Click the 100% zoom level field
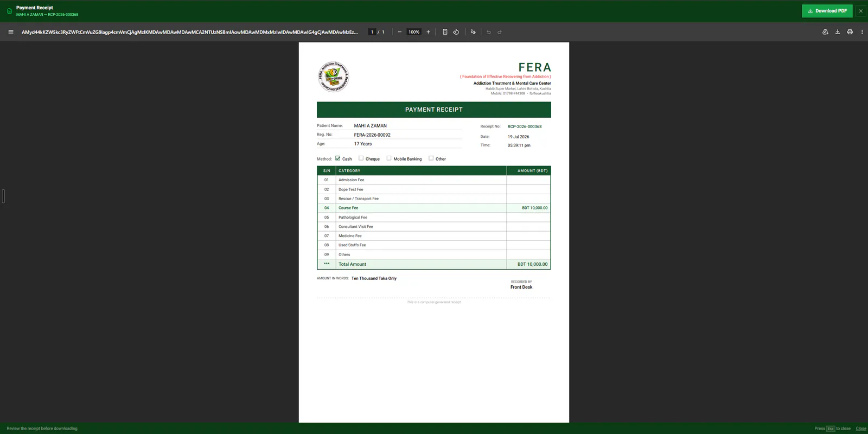 [x=414, y=32]
